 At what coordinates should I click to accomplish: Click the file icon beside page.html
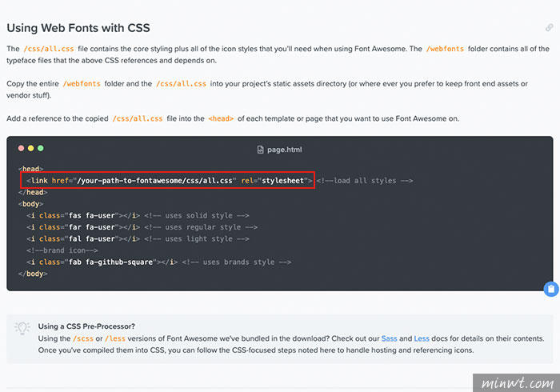coord(260,150)
